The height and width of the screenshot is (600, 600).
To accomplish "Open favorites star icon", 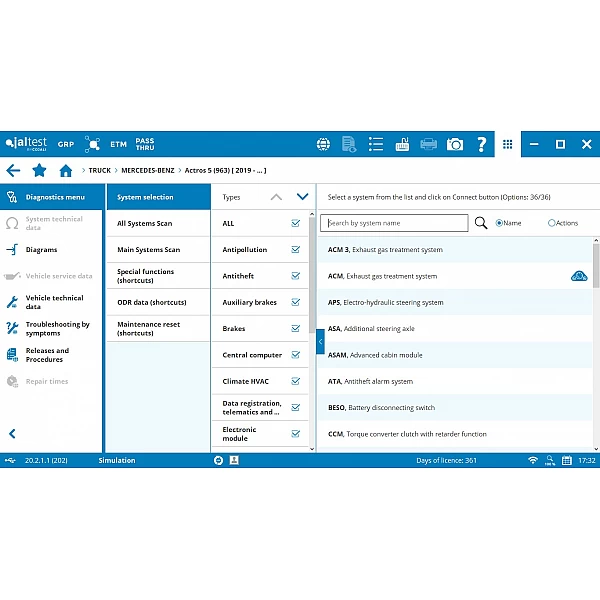I will (39, 170).
